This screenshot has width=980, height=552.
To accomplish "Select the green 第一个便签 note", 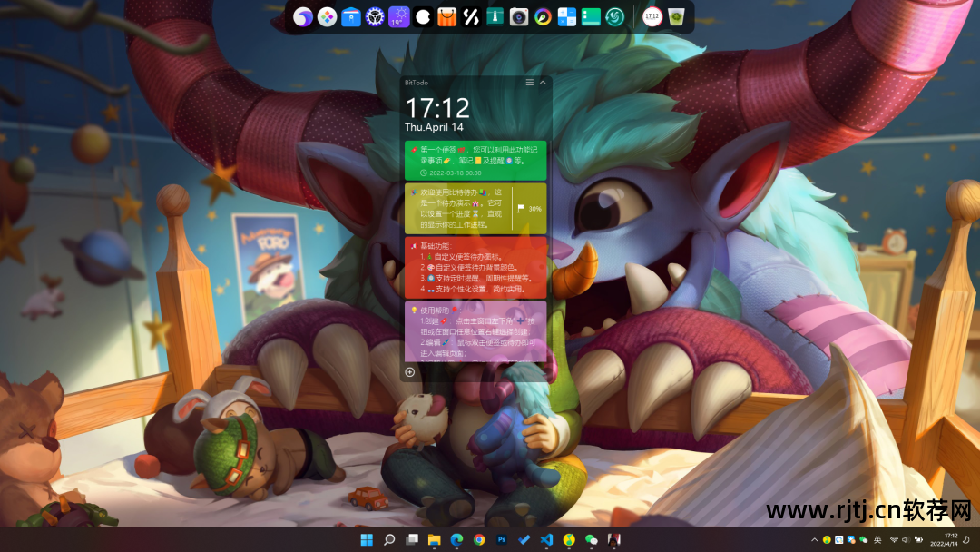I will pos(475,161).
